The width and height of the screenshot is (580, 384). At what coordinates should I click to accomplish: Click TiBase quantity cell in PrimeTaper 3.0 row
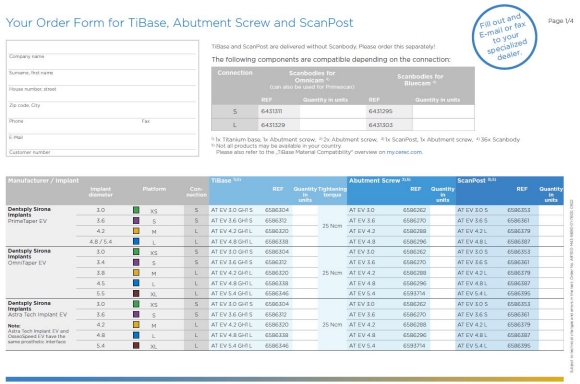305,210
